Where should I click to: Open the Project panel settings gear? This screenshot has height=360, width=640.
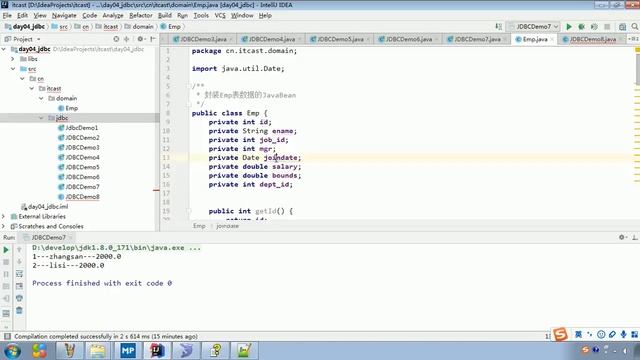click(x=140, y=39)
